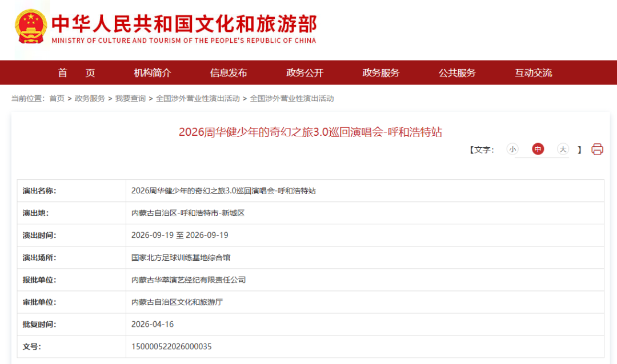
Task: Open the 首页 navigation menu item
Action: 76,72
